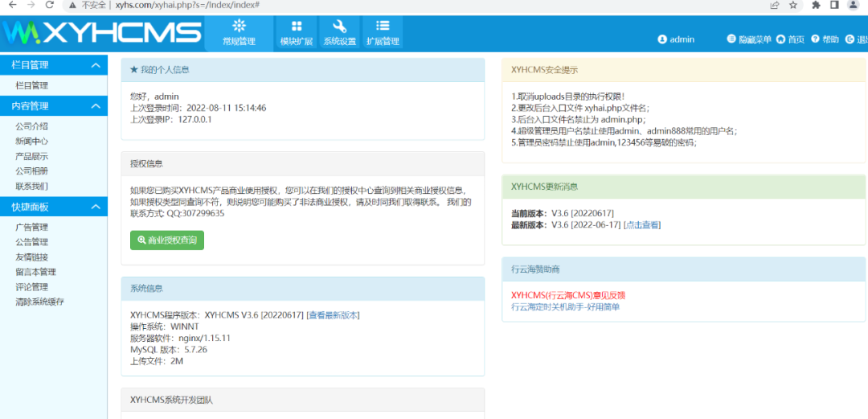
Task: Open 帮助 in the top bar
Action: pos(825,39)
